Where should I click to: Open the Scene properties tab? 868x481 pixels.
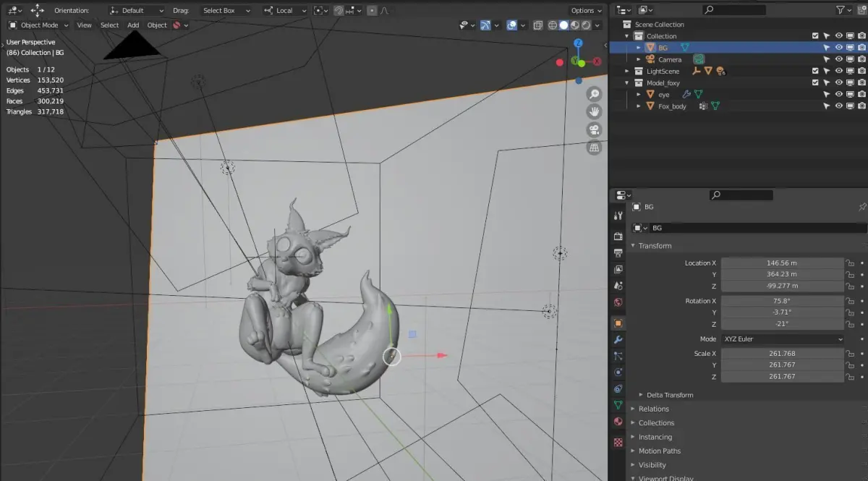[x=618, y=286]
